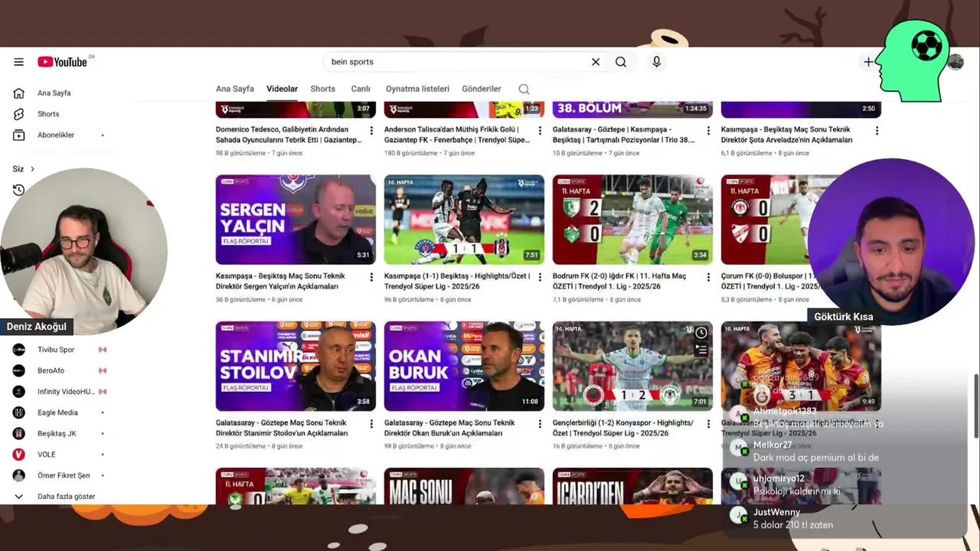The width and height of the screenshot is (980, 551).
Task: Select the Videolar tab
Action: [x=282, y=89]
